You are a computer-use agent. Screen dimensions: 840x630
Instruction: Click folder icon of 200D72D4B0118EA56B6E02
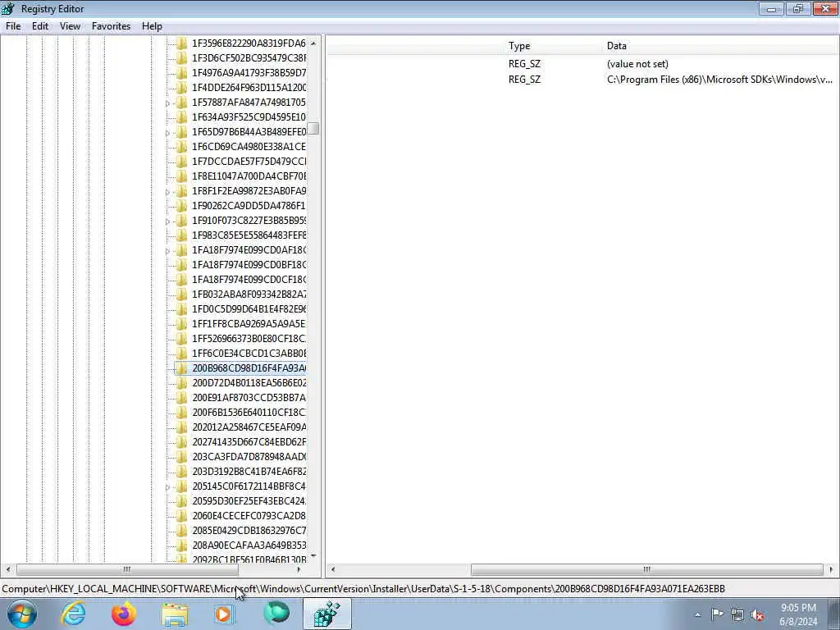point(181,383)
